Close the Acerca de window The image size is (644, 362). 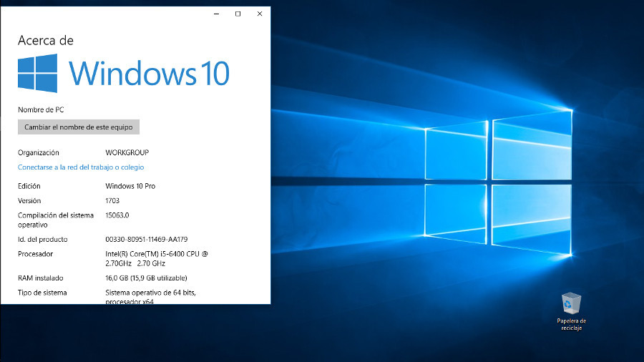(x=259, y=14)
